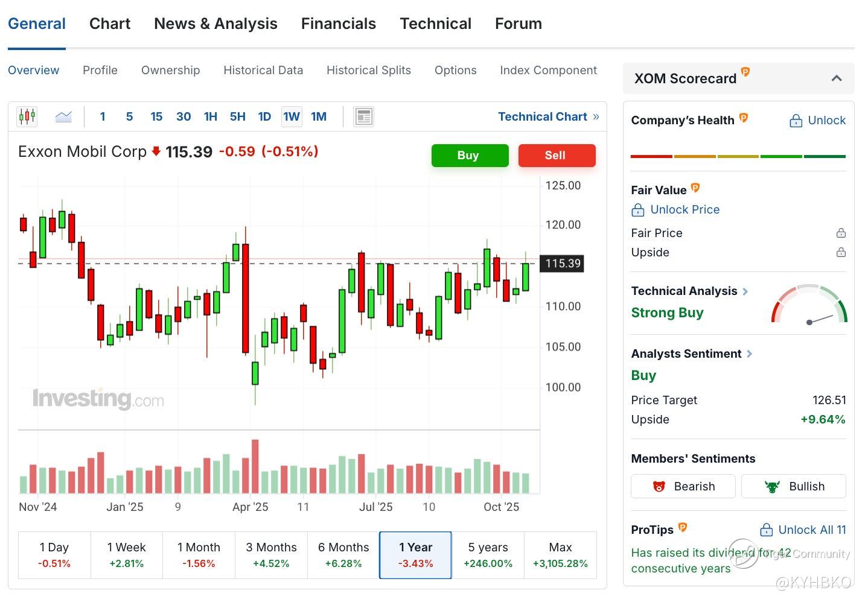Set chart interval to 1W

coord(292,116)
